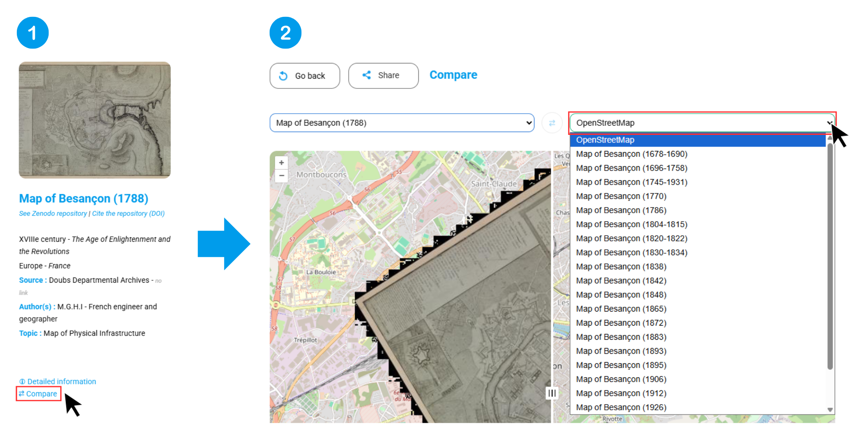Click the Go back button
Viewport: 868px width, 434px height.
305,75
